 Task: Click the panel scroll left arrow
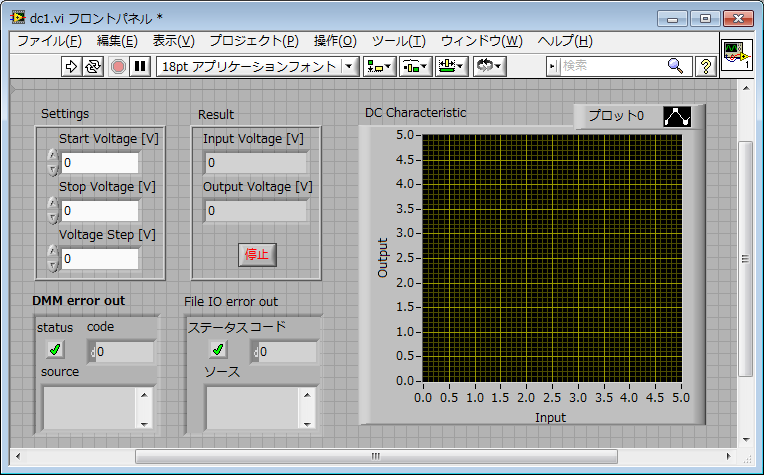pyautogui.click(x=19, y=456)
